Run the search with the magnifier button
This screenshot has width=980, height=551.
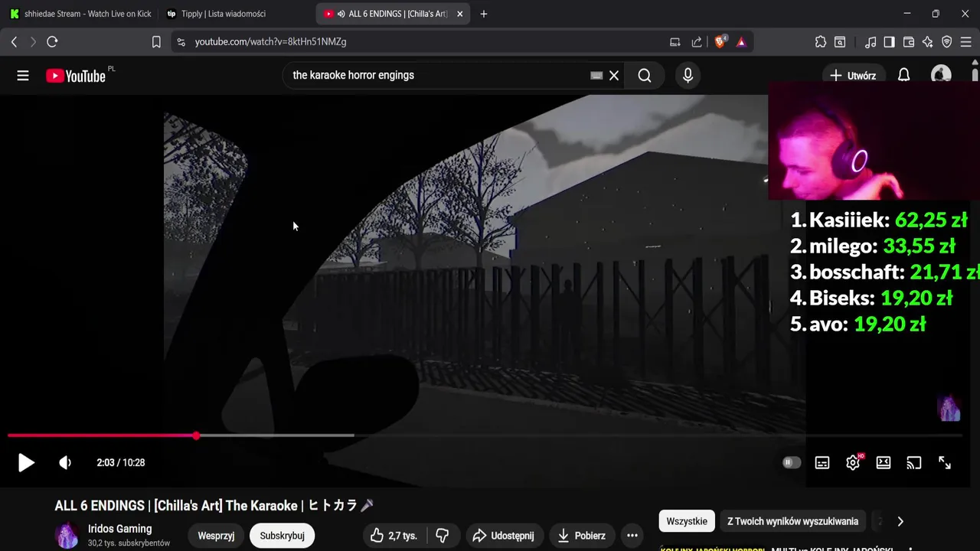coord(645,76)
